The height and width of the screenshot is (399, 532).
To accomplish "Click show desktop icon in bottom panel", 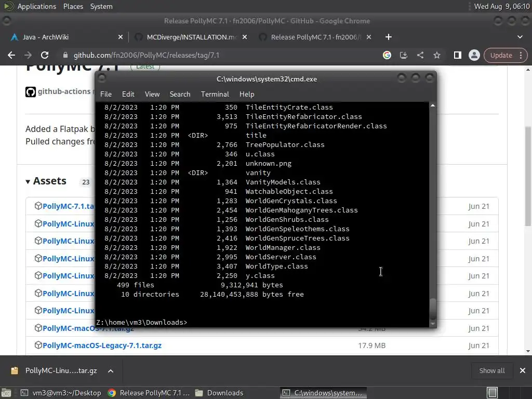I will (6, 393).
